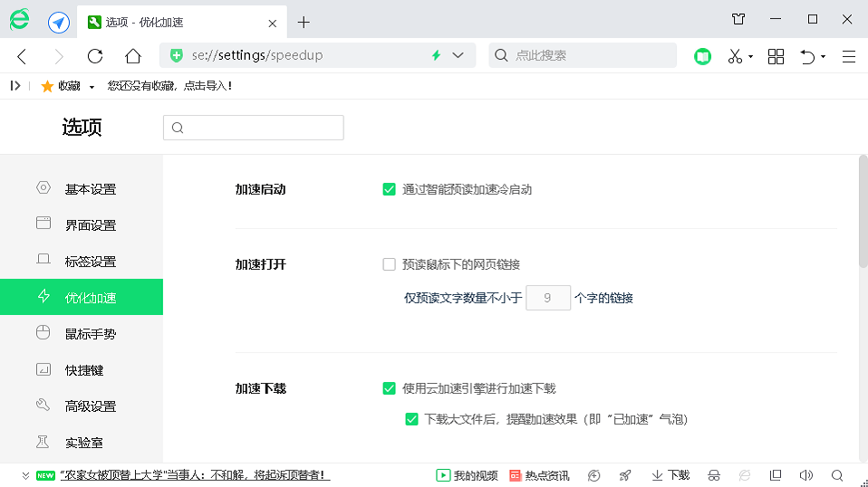
Task: Collapse the news ticker chevron at bottom left
Action: pyautogui.click(x=25, y=475)
